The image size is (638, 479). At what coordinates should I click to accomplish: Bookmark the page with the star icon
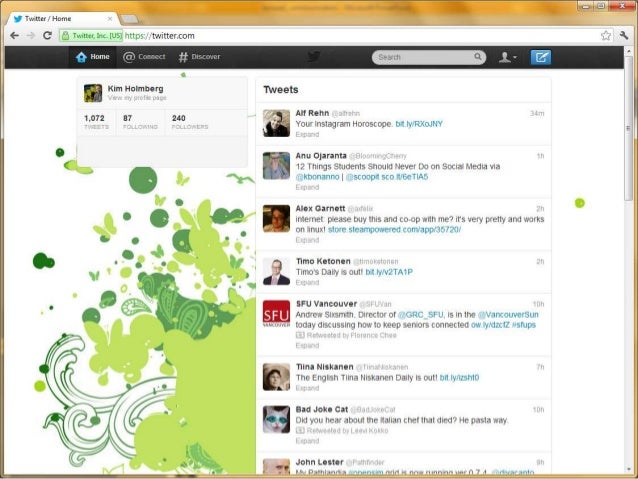pos(605,36)
